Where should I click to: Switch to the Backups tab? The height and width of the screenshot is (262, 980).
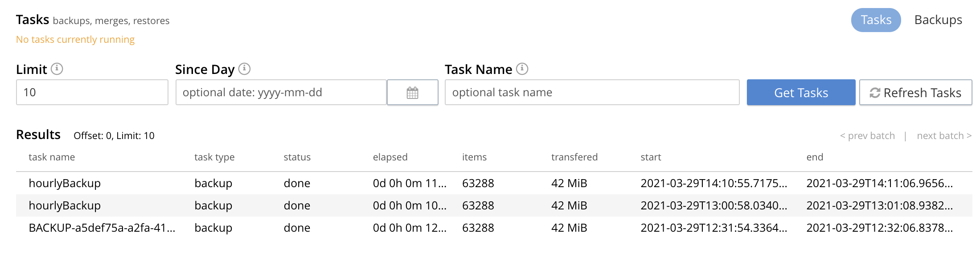click(938, 20)
